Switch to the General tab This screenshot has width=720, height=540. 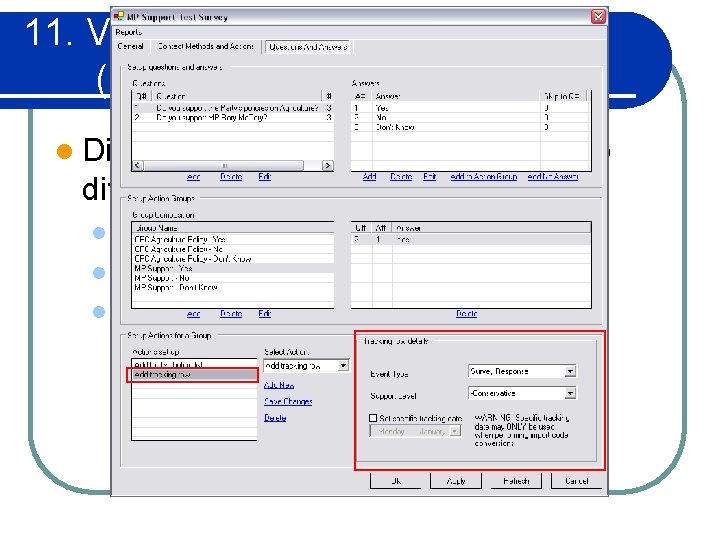tap(130, 46)
